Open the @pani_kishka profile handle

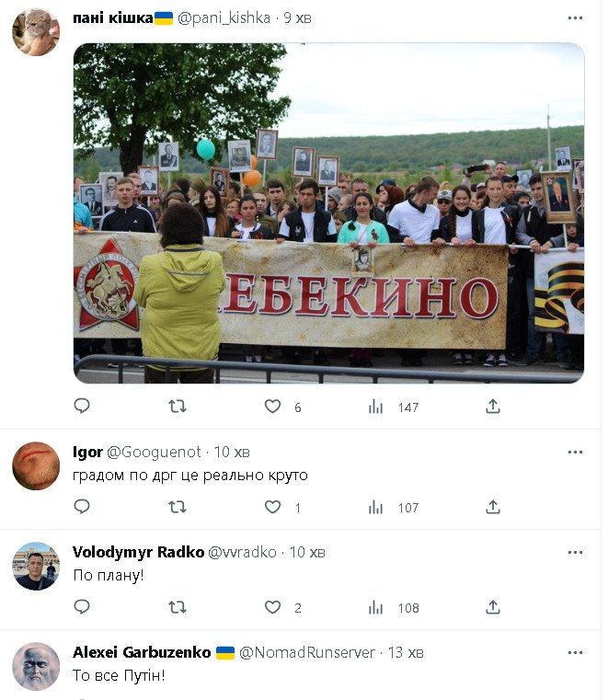[x=224, y=17]
